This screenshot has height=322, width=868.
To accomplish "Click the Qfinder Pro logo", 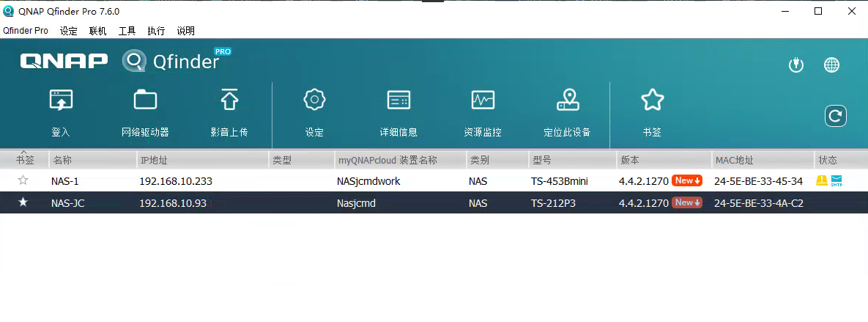I will [177, 60].
